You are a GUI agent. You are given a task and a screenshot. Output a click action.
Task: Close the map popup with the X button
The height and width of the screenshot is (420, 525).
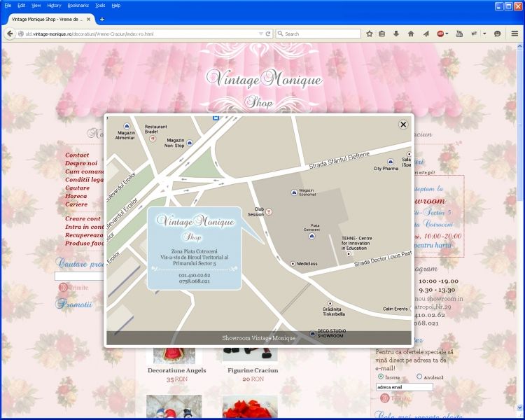click(x=403, y=125)
